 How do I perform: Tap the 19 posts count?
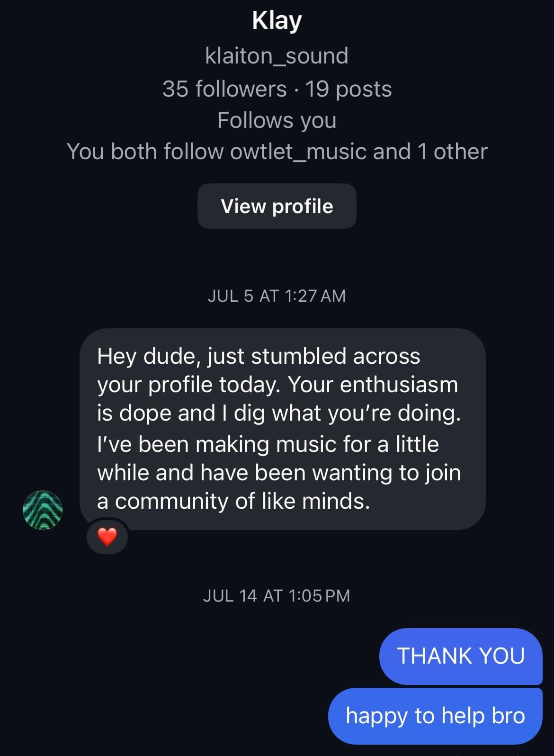[348, 89]
